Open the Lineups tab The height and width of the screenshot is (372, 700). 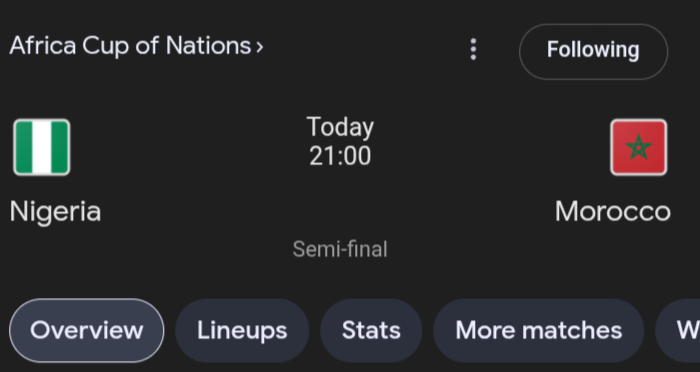[x=242, y=330]
